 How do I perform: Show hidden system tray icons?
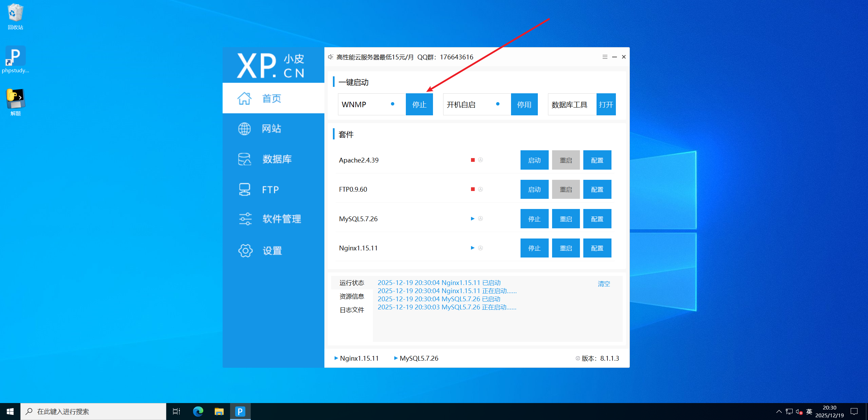click(x=779, y=412)
